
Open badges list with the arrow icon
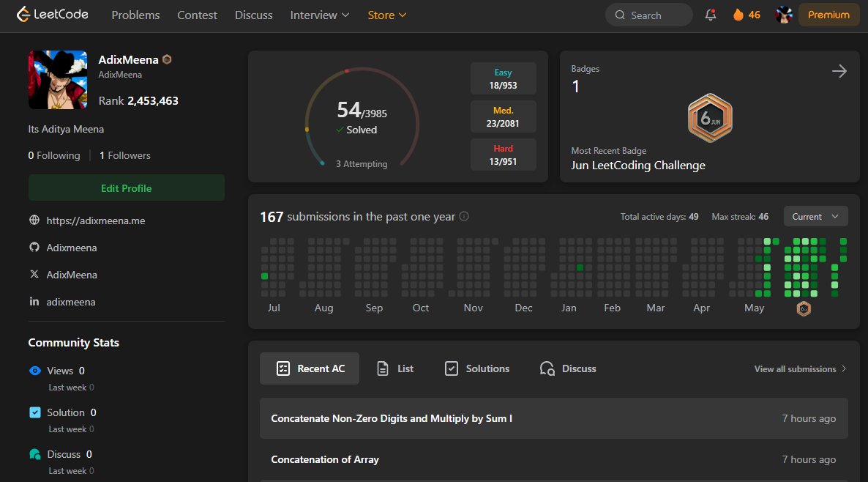839,71
